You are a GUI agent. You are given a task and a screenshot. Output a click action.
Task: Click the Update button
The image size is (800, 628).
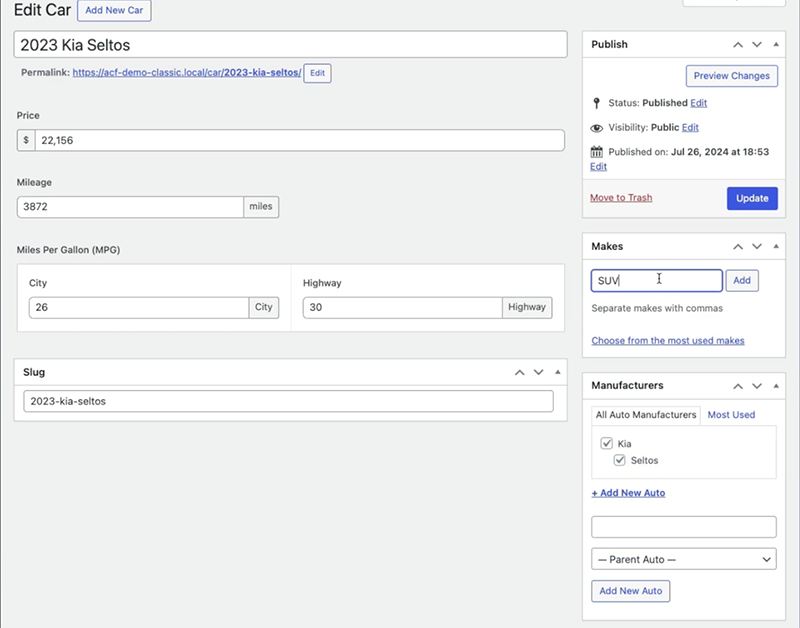(751, 198)
